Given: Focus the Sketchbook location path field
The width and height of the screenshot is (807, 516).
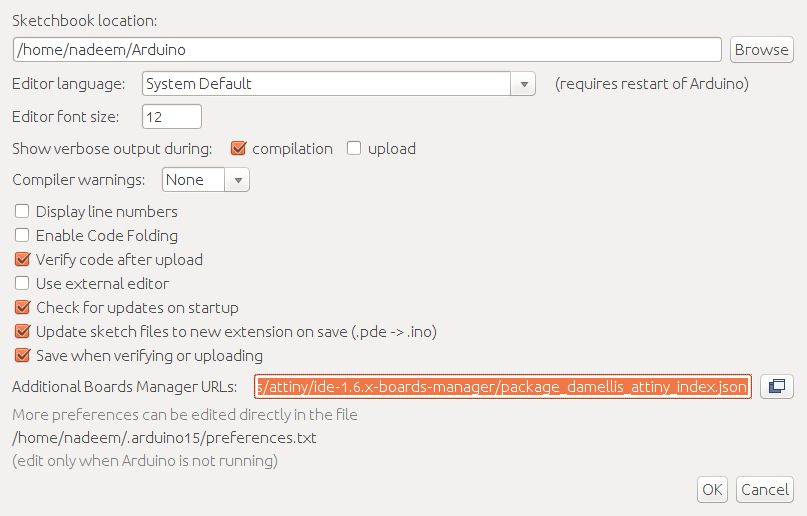Looking at the screenshot, I should pyautogui.click(x=367, y=50).
